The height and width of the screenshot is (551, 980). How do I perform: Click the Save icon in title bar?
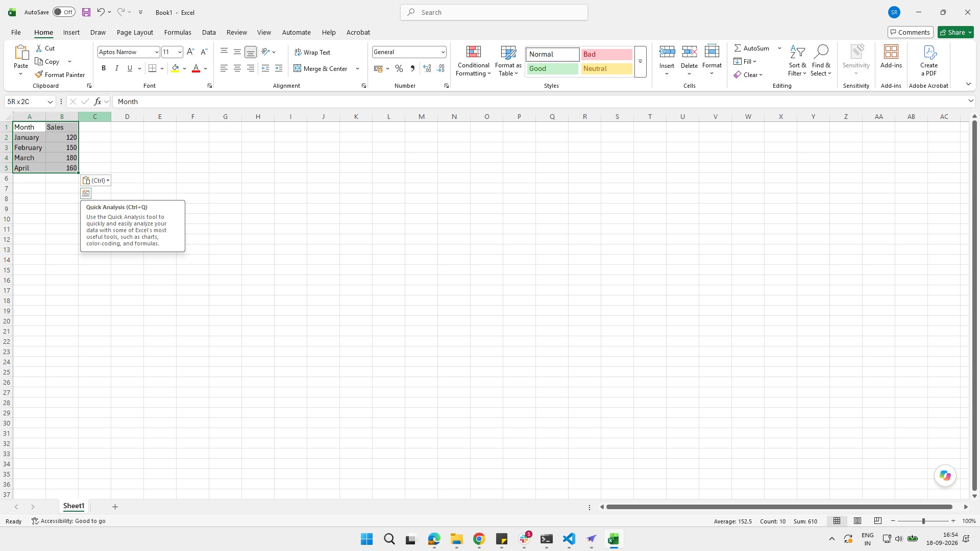86,12
